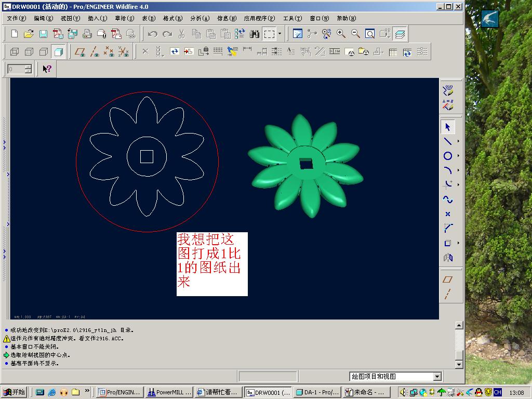Select the Point sketch tool

tap(447, 214)
